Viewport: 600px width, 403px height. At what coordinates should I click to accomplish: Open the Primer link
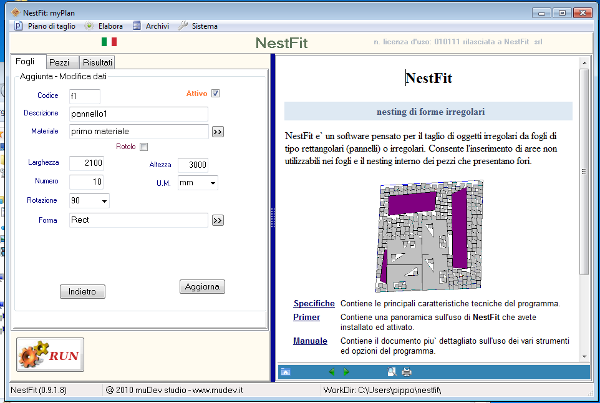306,317
